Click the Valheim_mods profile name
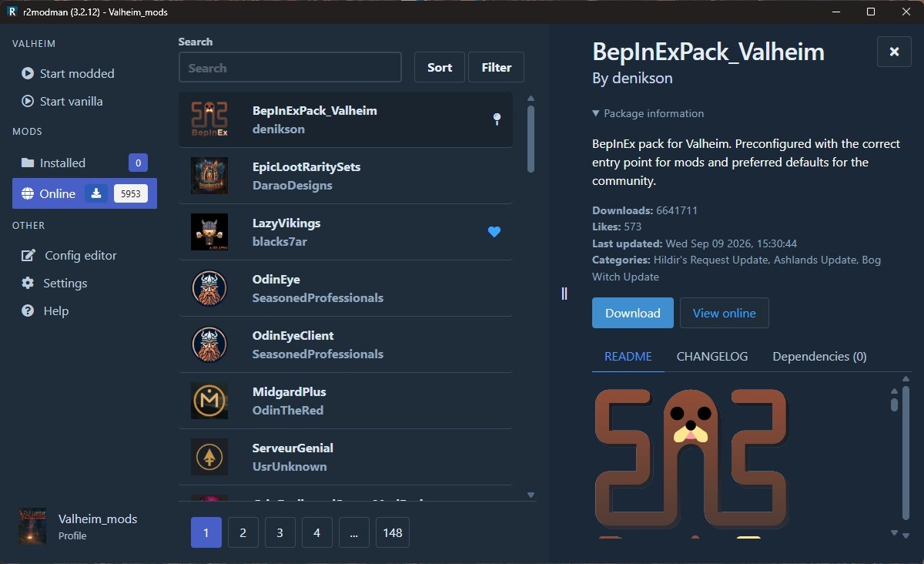924x564 pixels. [98, 519]
